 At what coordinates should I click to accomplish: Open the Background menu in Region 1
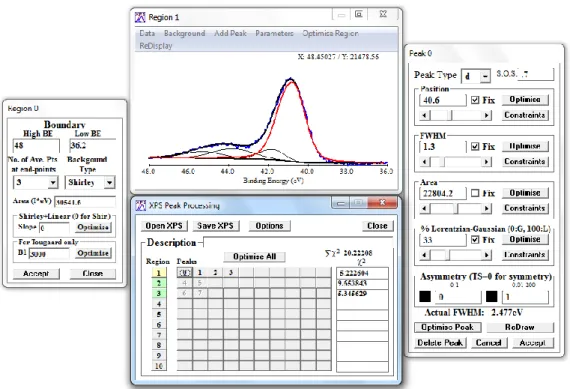tap(184, 33)
